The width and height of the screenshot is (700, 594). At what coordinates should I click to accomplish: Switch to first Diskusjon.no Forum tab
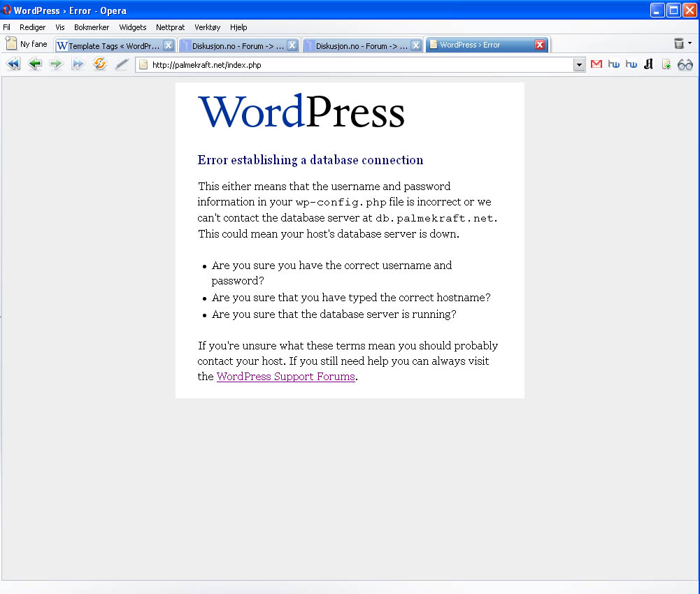coord(238,45)
